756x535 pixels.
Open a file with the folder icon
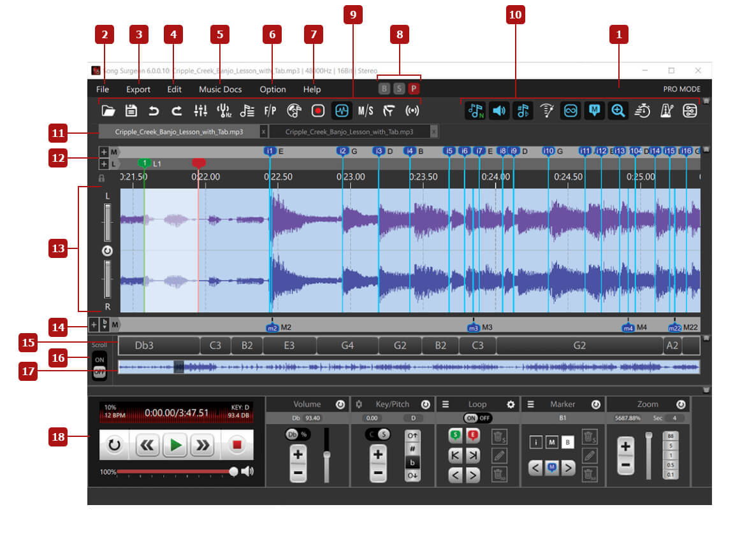(x=108, y=111)
